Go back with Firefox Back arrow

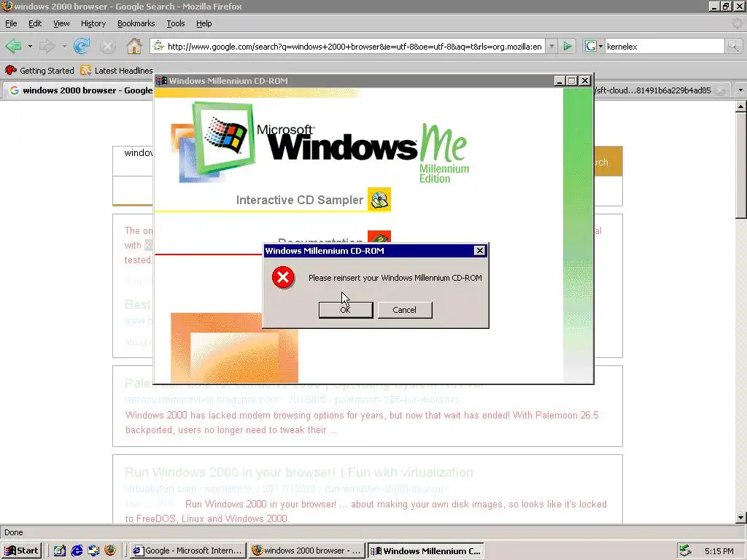(14, 46)
